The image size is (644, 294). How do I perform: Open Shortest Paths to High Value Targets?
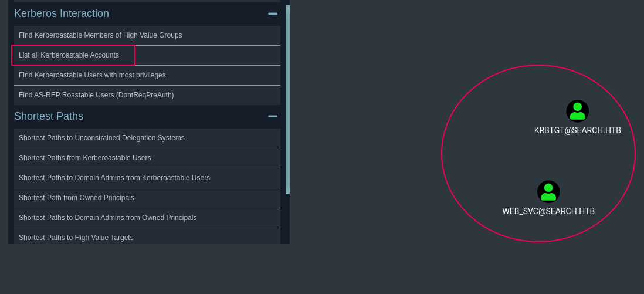[76, 237]
